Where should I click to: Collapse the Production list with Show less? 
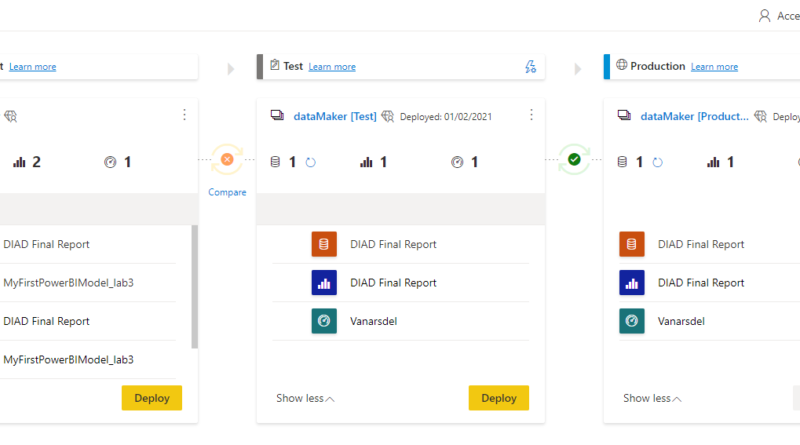pos(652,398)
